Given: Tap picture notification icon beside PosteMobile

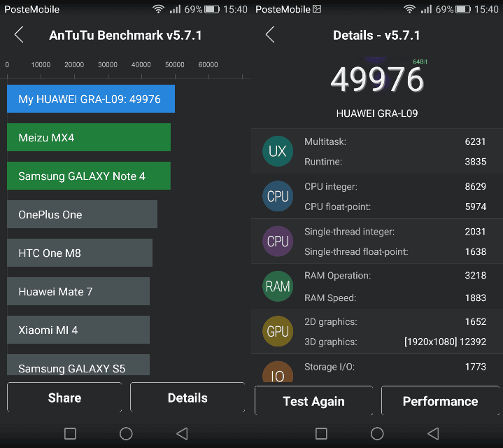Looking at the screenshot, I should (x=317, y=9).
